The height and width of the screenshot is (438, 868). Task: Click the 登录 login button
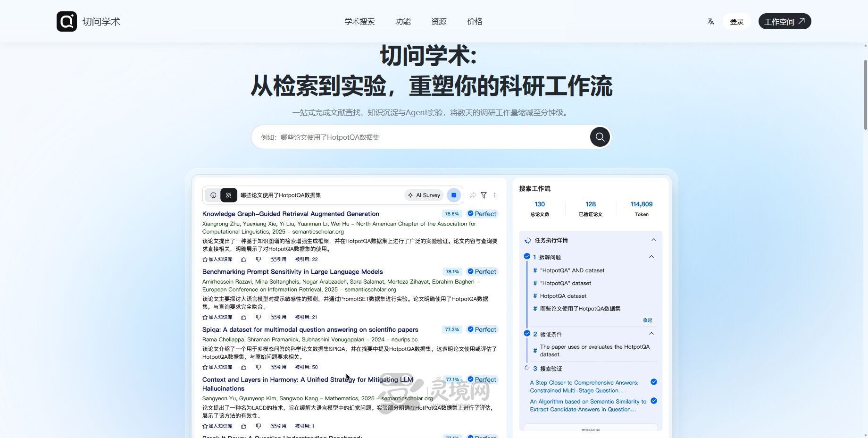(x=736, y=21)
